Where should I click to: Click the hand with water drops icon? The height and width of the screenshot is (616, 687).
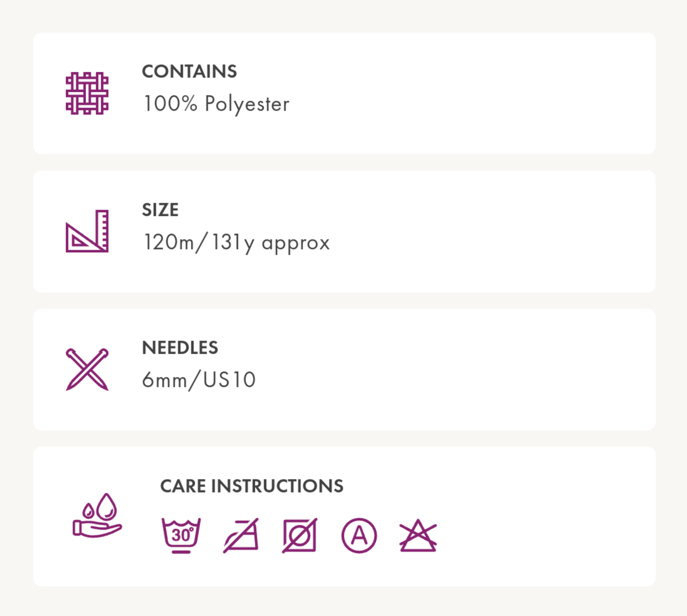(97, 516)
